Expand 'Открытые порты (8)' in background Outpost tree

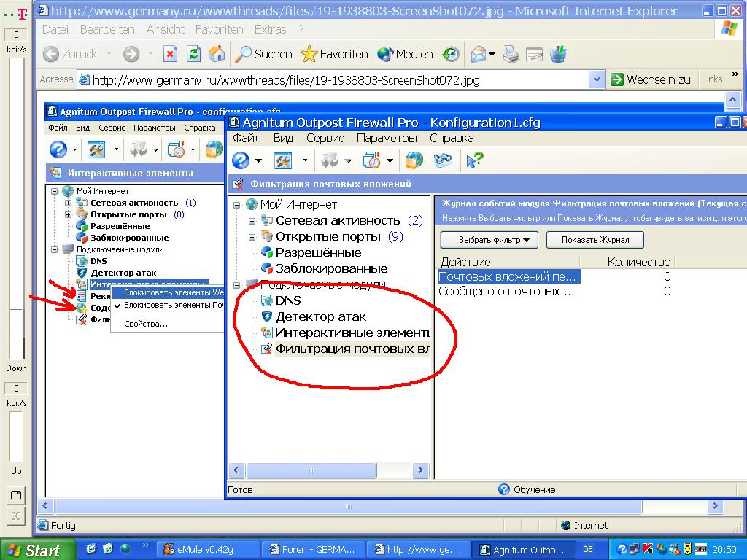pyautogui.click(x=68, y=215)
